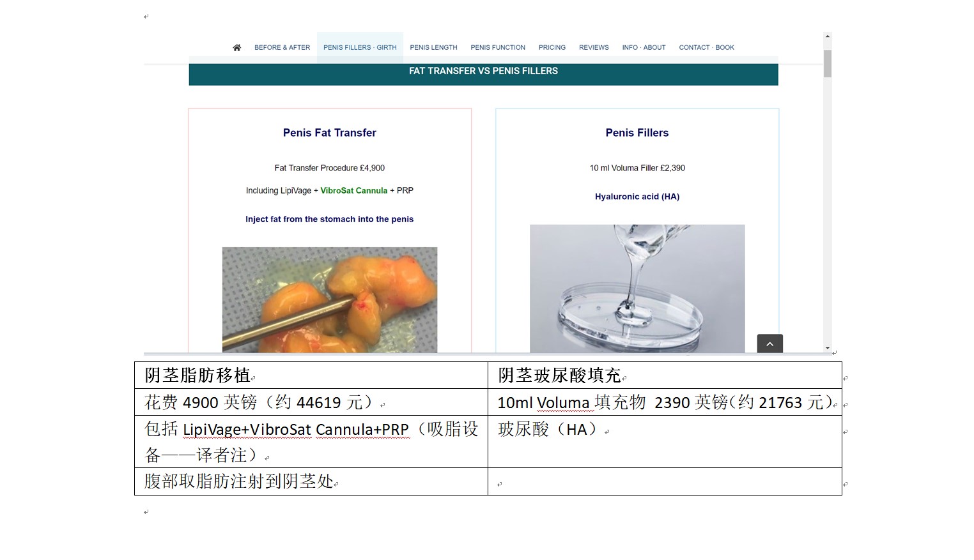This screenshot has width=974, height=560.
Task: Click the text Fat Transfer Procedure £4,900
Action: 330,168
